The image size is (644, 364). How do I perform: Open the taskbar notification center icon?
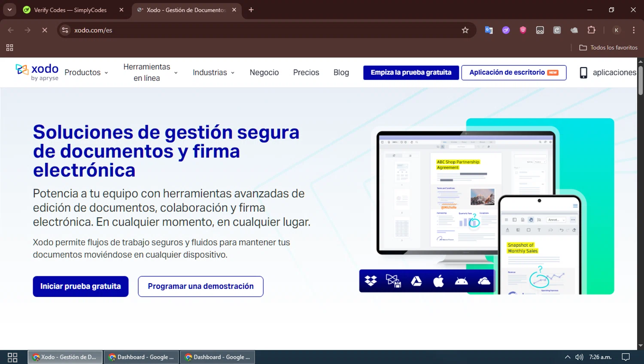tap(626, 357)
